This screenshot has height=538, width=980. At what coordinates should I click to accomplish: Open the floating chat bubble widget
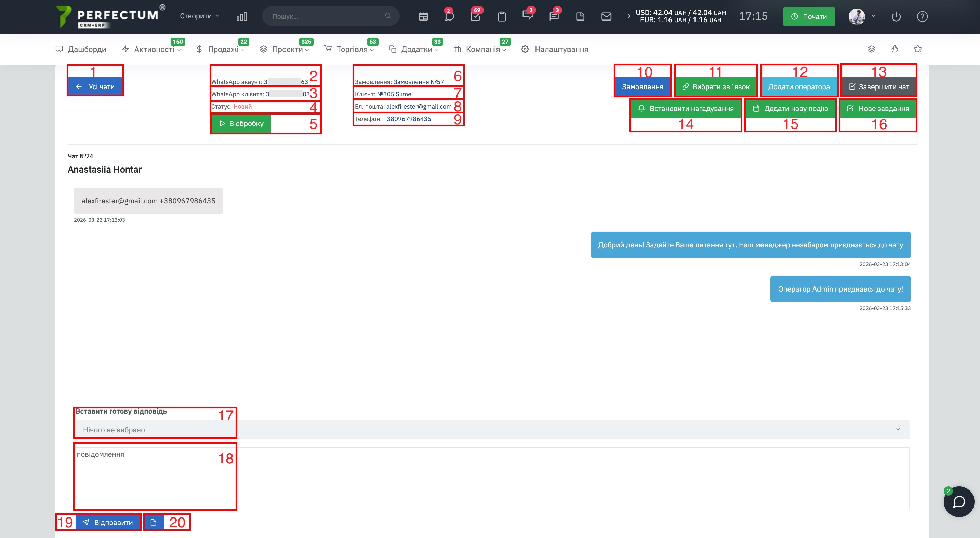click(958, 501)
